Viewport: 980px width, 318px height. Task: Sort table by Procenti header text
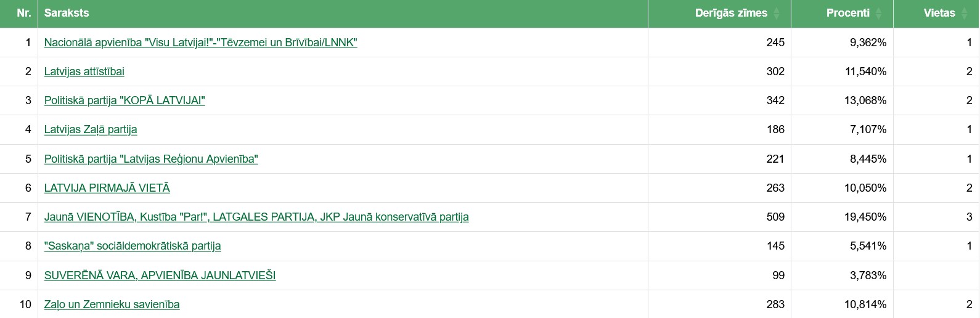pos(847,13)
